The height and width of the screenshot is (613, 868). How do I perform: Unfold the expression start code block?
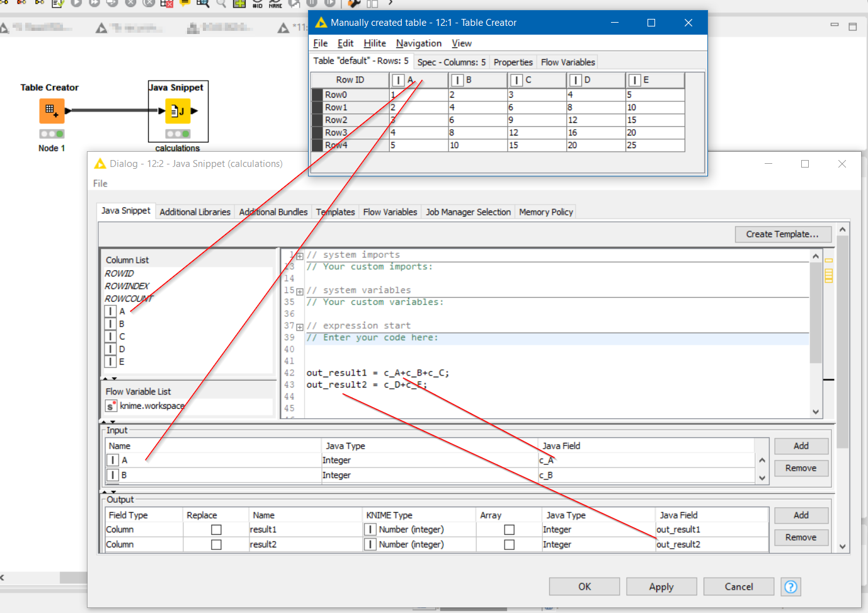pos(300,326)
